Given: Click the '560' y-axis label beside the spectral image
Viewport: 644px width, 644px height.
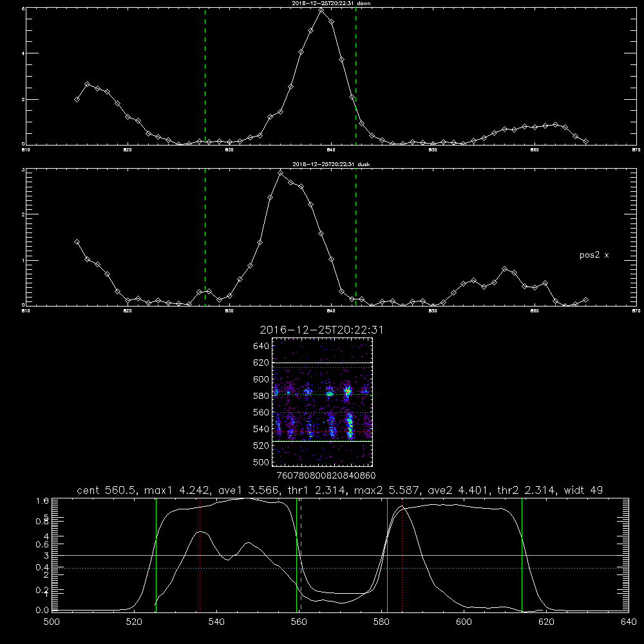Looking at the screenshot, I should coord(261,412).
